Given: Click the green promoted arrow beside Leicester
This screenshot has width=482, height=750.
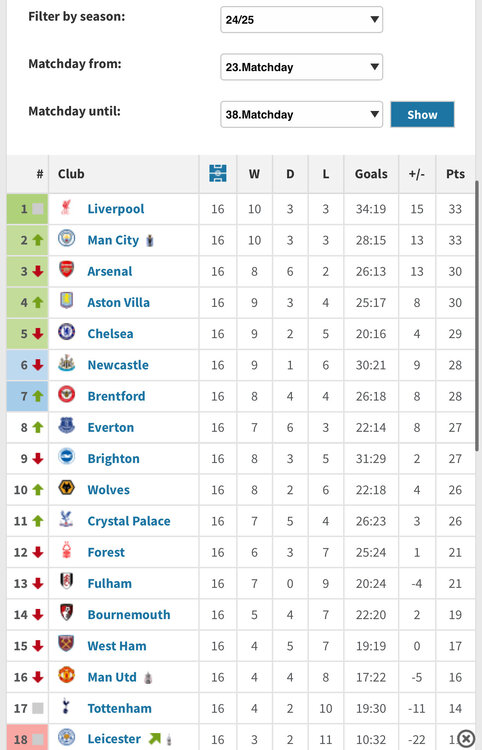Looking at the screenshot, I should 154,739.
